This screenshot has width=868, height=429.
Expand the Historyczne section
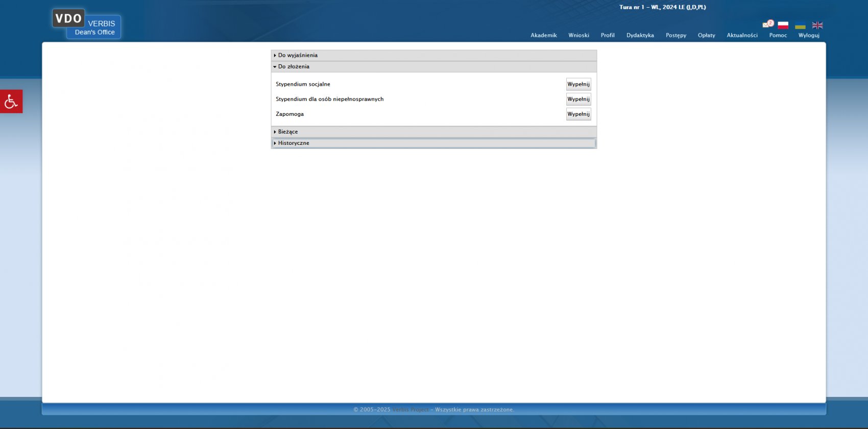coord(294,143)
